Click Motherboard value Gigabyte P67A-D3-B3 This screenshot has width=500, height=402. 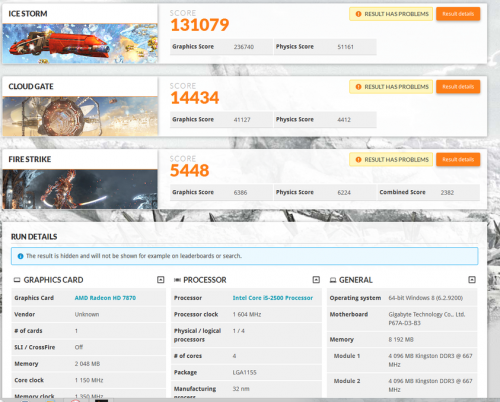click(x=427, y=319)
